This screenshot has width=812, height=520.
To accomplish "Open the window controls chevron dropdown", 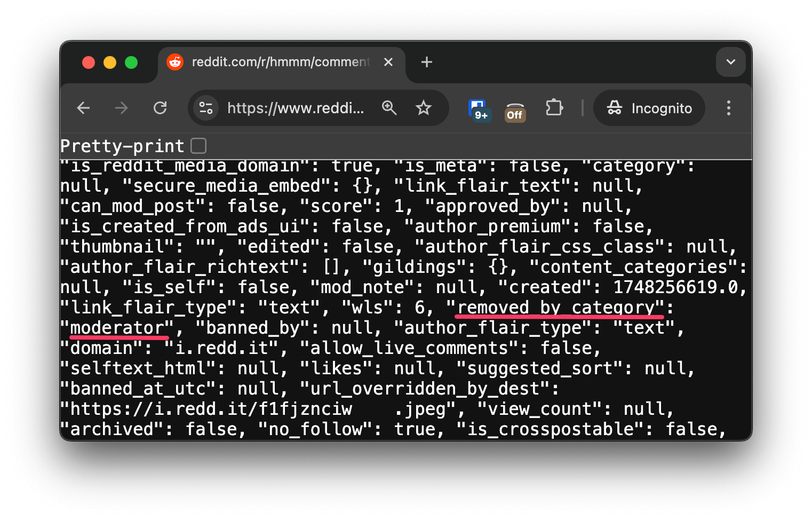I will coord(730,62).
